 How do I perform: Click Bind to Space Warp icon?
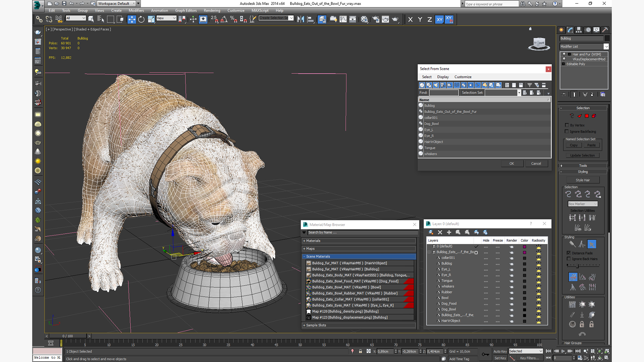click(59, 19)
